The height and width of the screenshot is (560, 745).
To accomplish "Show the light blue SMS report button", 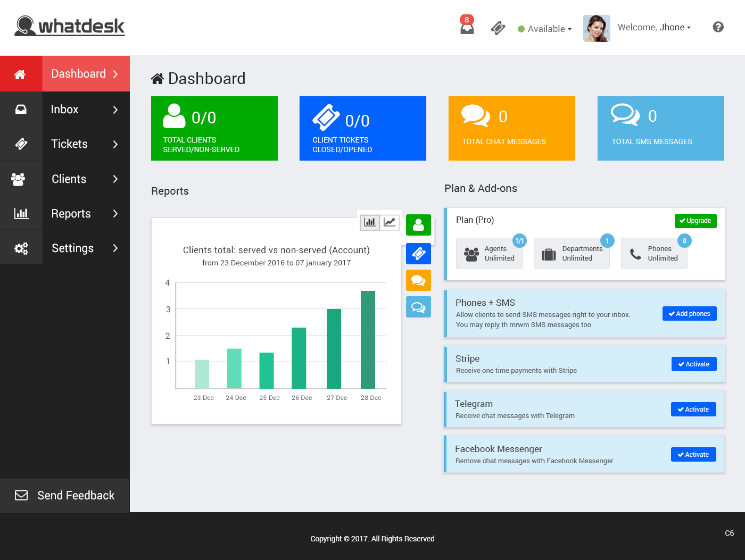I will 418,307.
